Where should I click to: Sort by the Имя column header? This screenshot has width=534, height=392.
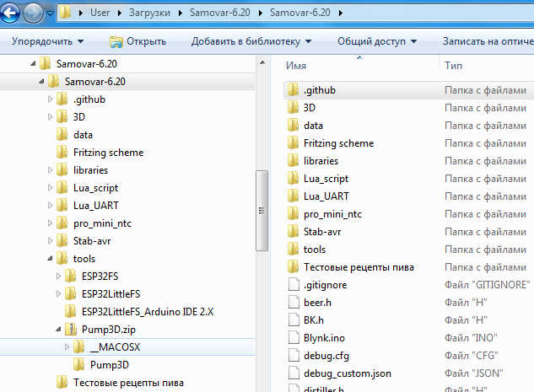tap(296, 66)
